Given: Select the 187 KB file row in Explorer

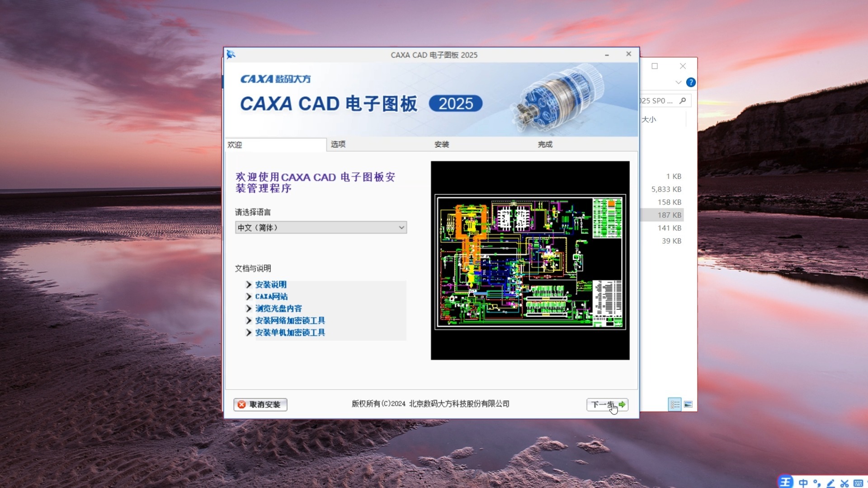Looking at the screenshot, I should (x=662, y=215).
